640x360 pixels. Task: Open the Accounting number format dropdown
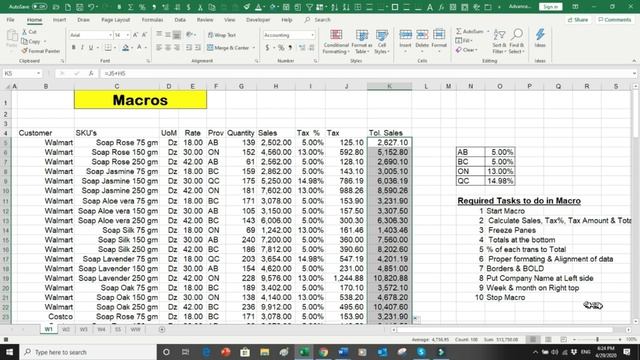[312, 35]
